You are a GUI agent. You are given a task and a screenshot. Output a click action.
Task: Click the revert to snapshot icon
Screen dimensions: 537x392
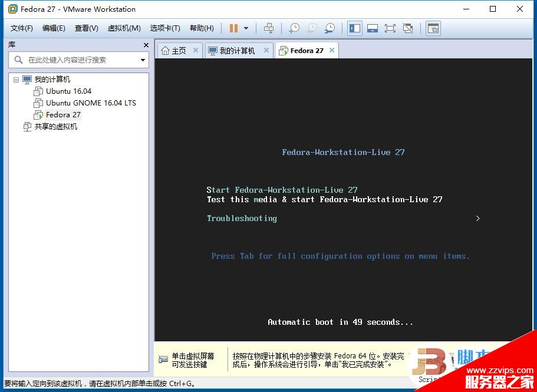pyautogui.click(x=312, y=28)
